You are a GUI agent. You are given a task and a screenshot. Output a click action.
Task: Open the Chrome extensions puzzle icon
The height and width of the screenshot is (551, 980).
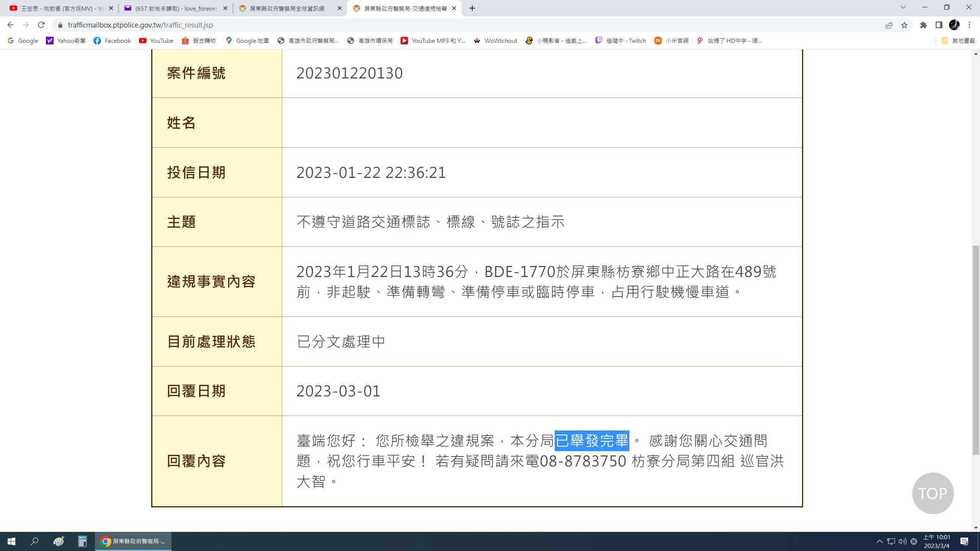point(924,25)
